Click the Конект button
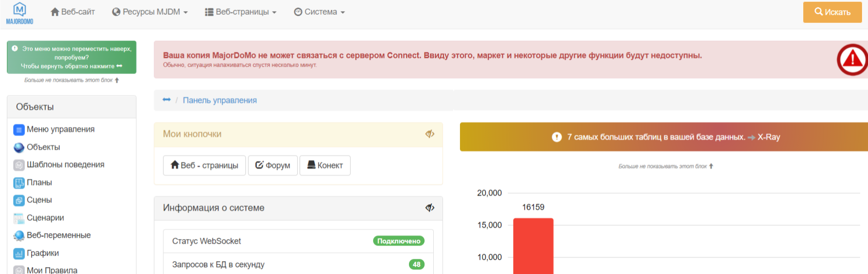 point(325,166)
